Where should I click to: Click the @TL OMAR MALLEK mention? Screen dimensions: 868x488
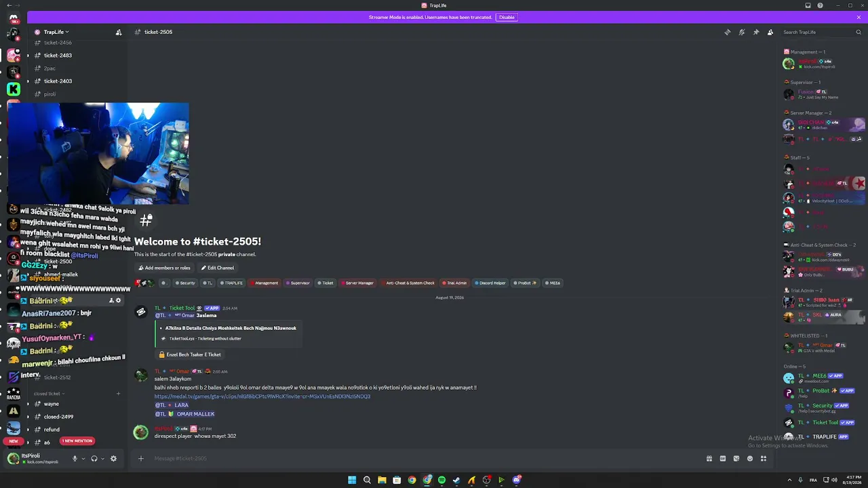coord(184,414)
